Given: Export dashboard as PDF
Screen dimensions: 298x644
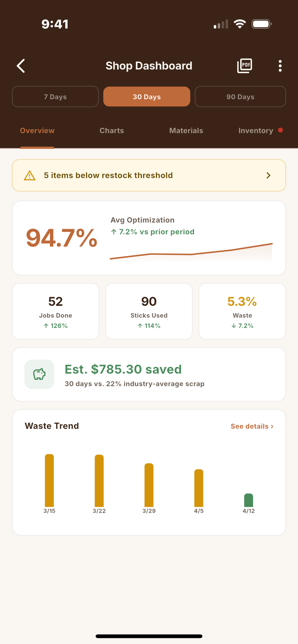Looking at the screenshot, I should (244, 66).
